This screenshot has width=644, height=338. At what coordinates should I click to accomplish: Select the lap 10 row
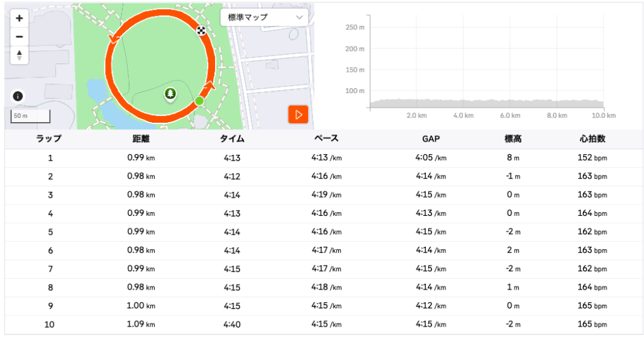pos(322,324)
